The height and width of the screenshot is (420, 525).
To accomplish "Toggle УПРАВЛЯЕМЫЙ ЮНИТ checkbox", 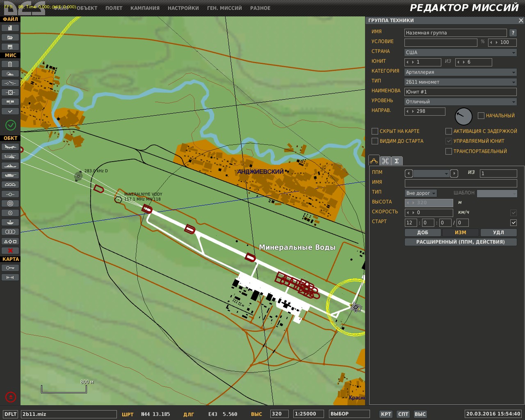I will click(x=449, y=141).
